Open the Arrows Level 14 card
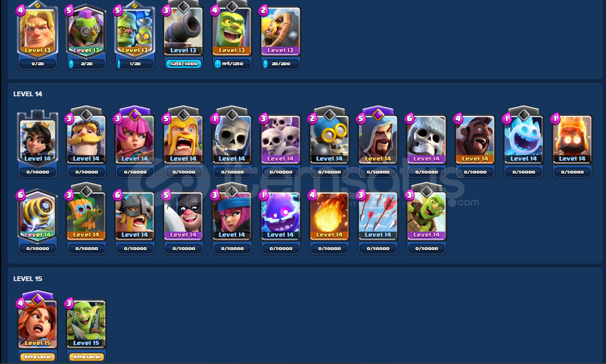606x364 pixels. point(378,216)
